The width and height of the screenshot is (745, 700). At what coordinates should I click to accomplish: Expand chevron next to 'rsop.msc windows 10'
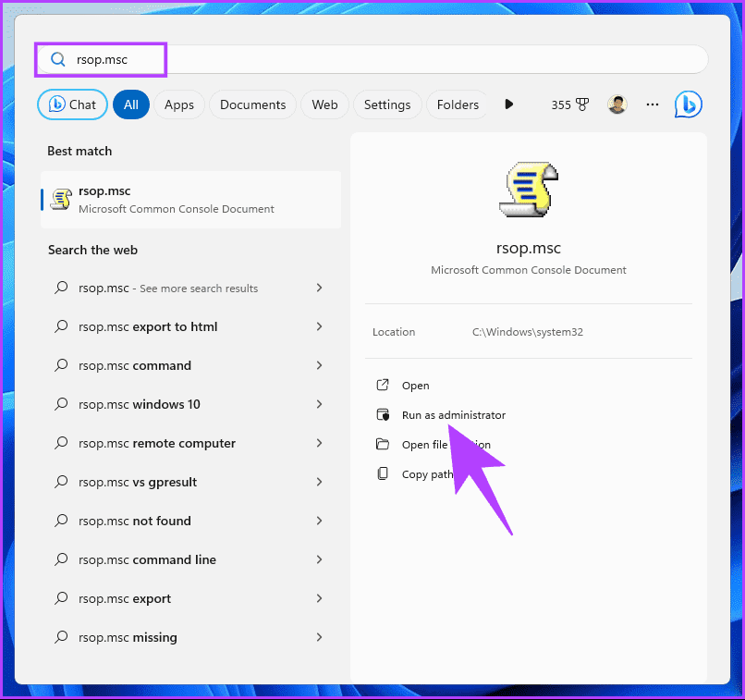click(319, 404)
